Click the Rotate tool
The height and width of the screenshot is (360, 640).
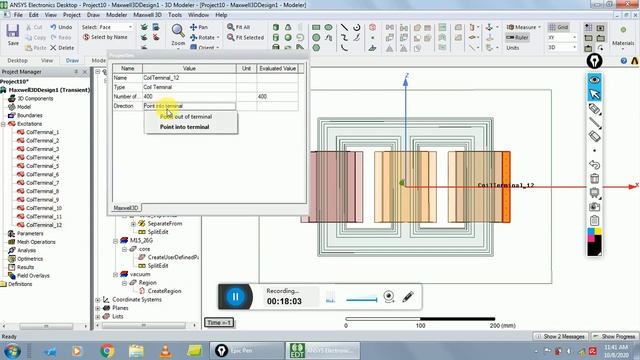[204, 37]
